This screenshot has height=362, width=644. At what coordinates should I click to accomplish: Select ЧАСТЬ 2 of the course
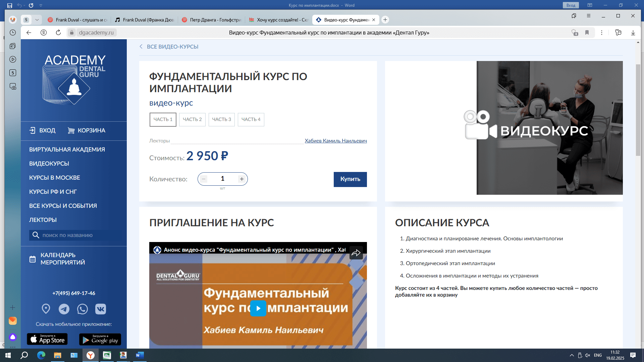[192, 120]
